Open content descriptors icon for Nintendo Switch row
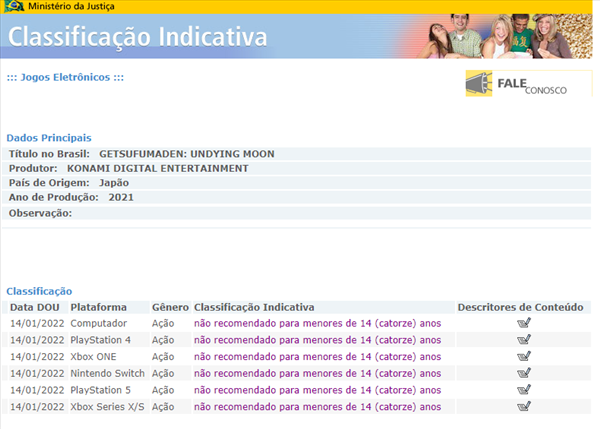 (x=523, y=373)
